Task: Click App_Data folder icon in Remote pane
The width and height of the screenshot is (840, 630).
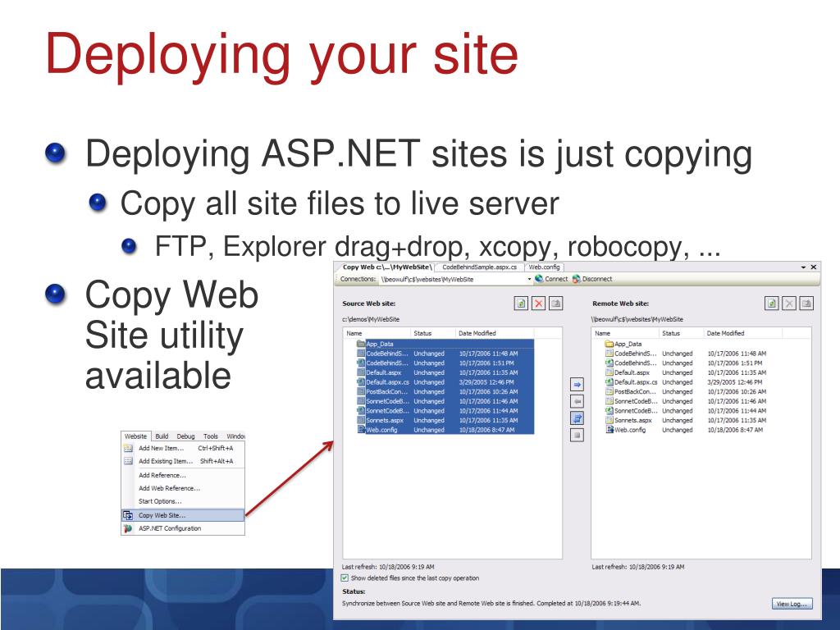Action: click(609, 344)
